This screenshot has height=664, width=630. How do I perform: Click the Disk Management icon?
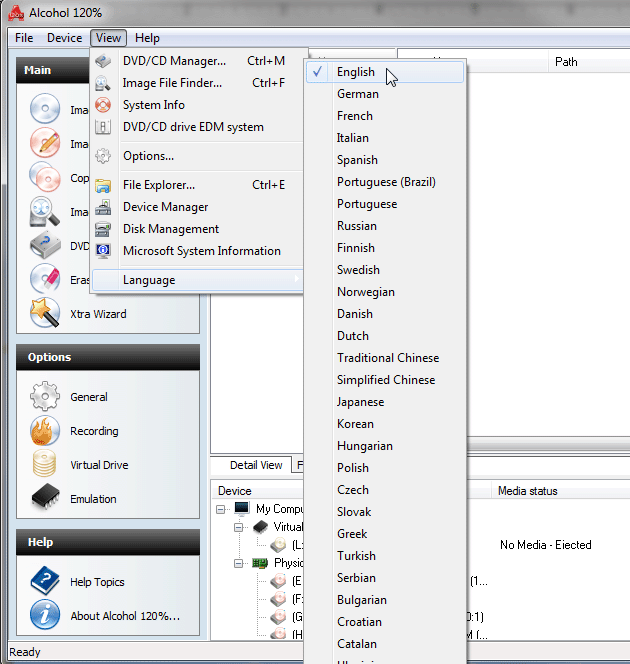[103, 229]
